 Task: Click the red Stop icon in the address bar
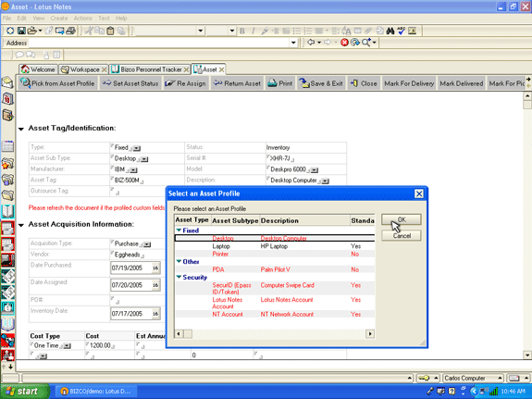[344, 43]
